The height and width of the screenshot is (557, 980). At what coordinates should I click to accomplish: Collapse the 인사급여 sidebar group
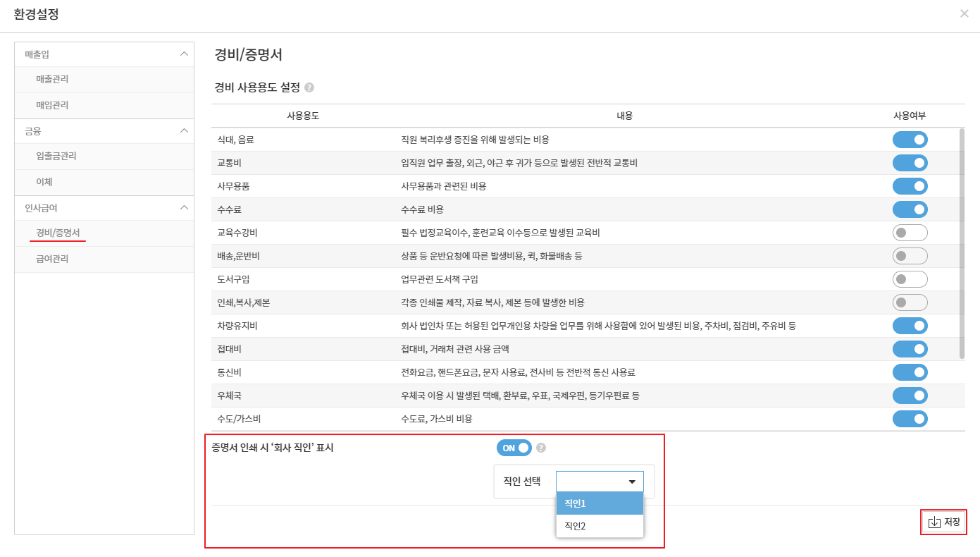184,207
